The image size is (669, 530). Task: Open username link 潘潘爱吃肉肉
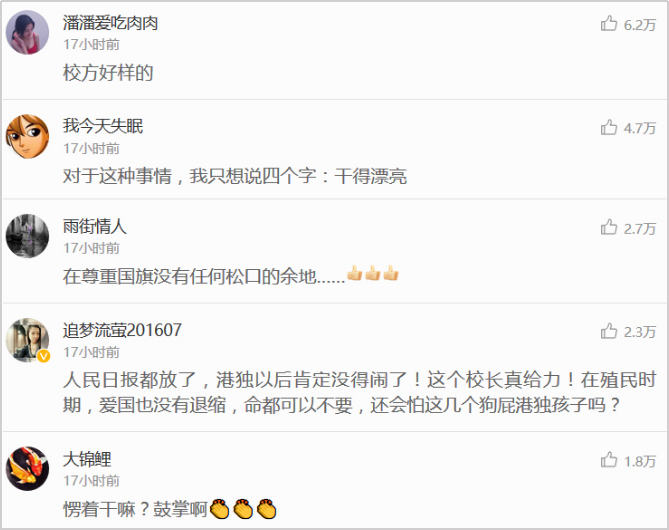pyautogui.click(x=111, y=23)
